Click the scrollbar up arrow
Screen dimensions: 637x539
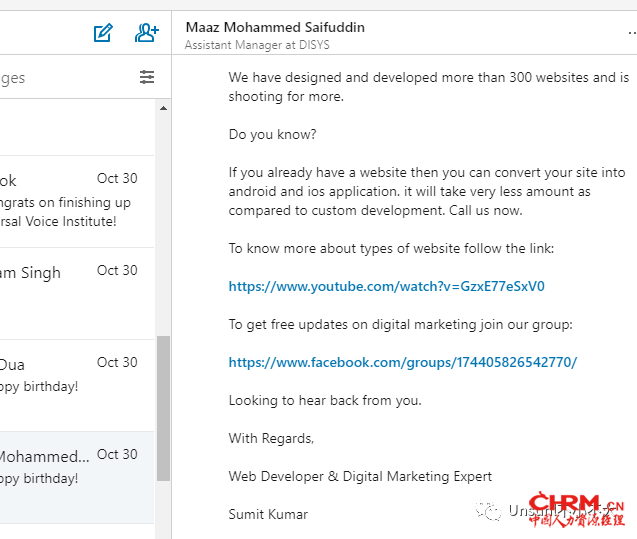coord(163,108)
